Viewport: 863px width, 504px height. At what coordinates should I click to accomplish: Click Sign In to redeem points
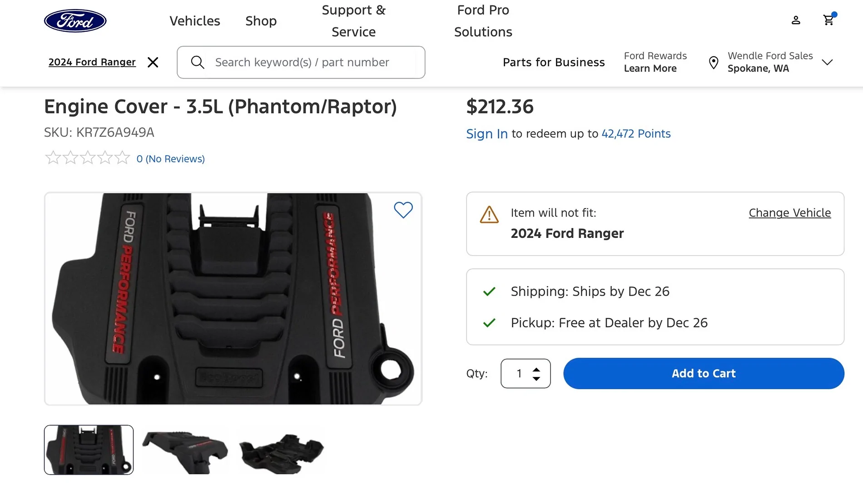pos(486,133)
